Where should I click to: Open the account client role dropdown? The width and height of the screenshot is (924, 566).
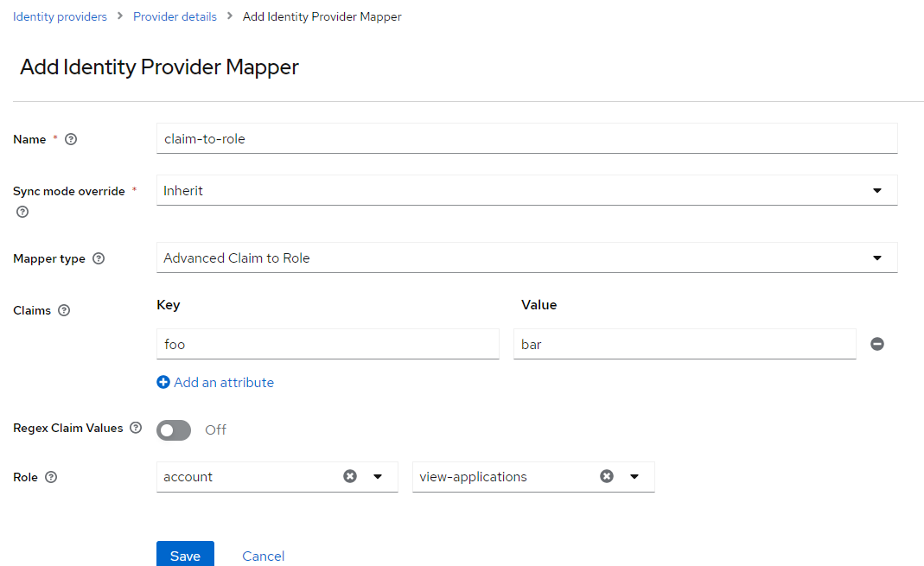pyautogui.click(x=378, y=476)
